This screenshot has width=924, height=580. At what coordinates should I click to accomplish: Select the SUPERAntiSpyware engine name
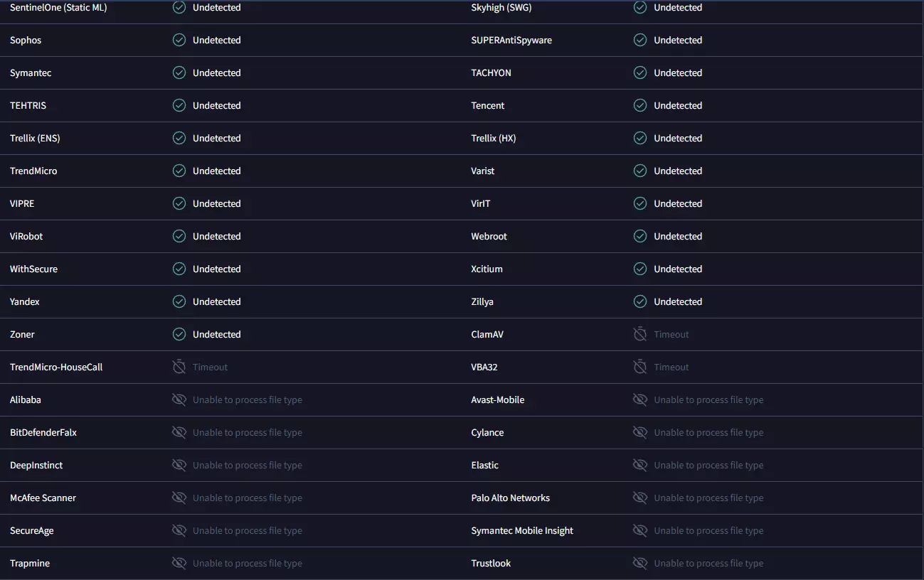pyautogui.click(x=511, y=40)
